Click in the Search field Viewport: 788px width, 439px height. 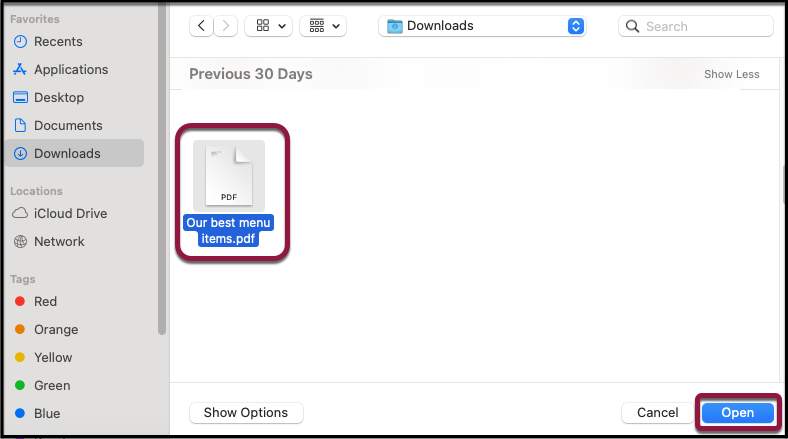pyautogui.click(x=700, y=26)
